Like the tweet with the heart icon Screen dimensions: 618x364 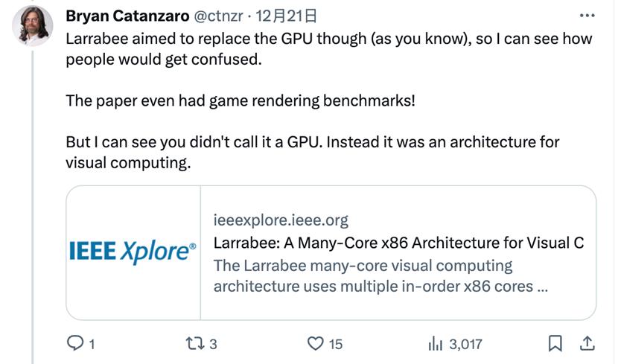316,343
